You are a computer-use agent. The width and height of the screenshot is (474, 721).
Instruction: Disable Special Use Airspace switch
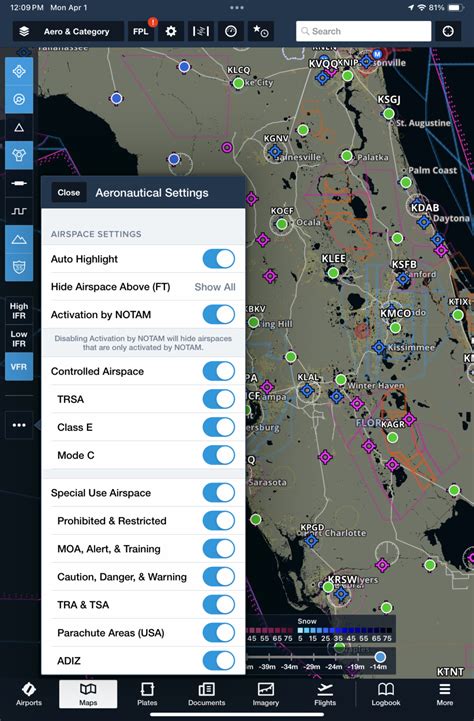point(219,492)
